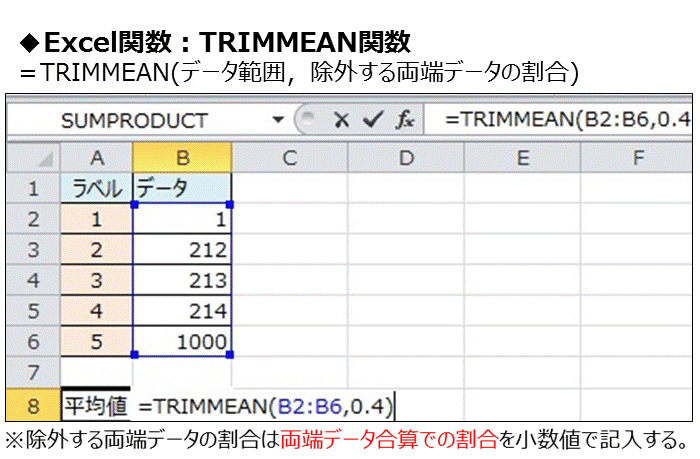The height and width of the screenshot is (459, 700).
Task: Click the Select All corner triangle
Action: 34,158
